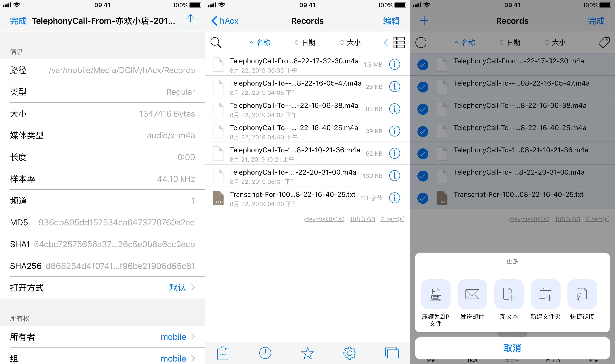The width and height of the screenshot is (615, 364).
Task: Deselect the 16-05-47.m4a file checkmark
Action: click(423, 87)
